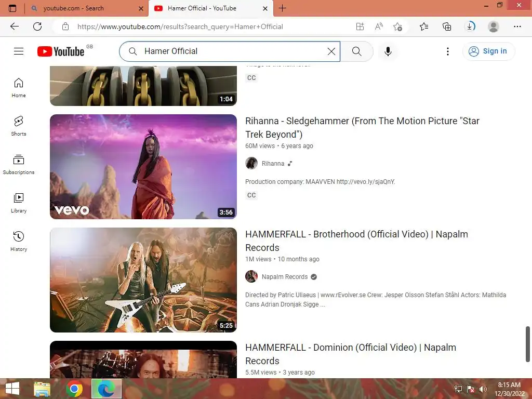Open the clock showing 8:15 AM

509,389
